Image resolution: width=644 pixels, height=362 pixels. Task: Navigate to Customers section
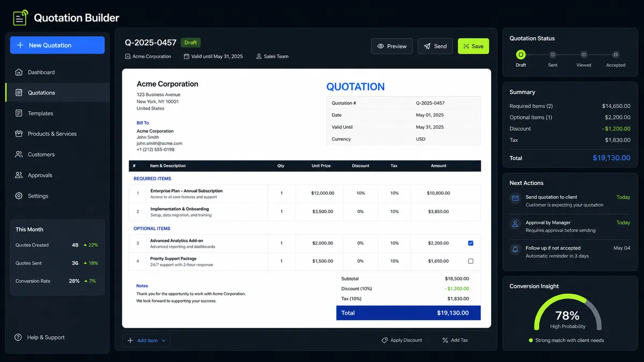click(x=57, y=154)
